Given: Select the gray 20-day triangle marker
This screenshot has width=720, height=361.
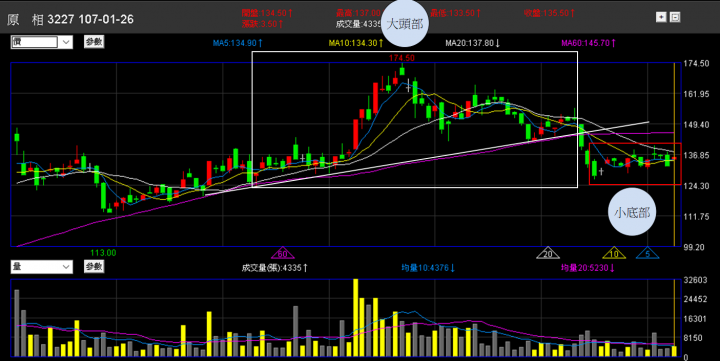Looking at the screenshot, I should coord(548,253).
